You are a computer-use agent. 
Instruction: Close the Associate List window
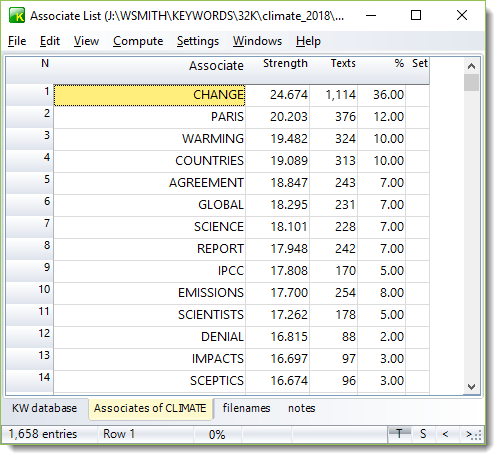(462, 15)
